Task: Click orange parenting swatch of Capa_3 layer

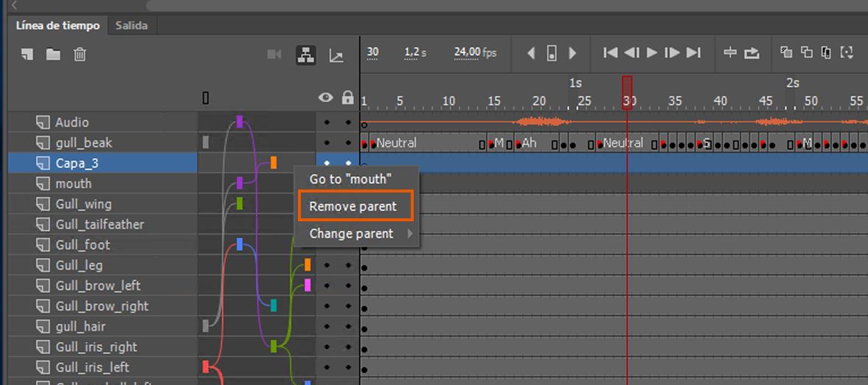Action: point(274,163)
